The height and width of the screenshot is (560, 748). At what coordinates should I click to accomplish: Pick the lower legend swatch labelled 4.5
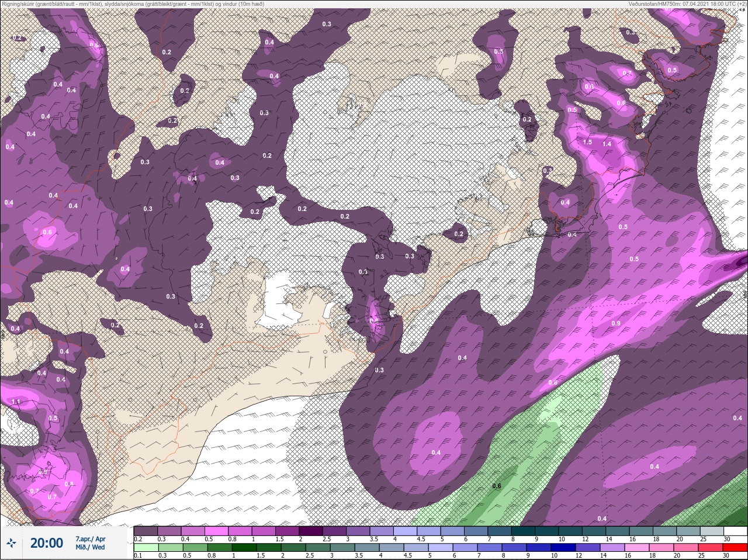(416, 547)
